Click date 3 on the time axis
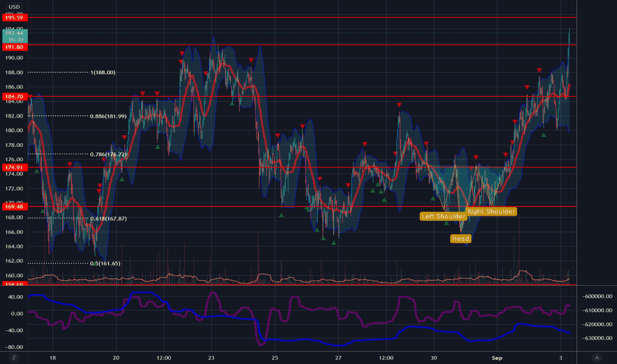This screenshot has height=364, width=617. coord(561,357)
